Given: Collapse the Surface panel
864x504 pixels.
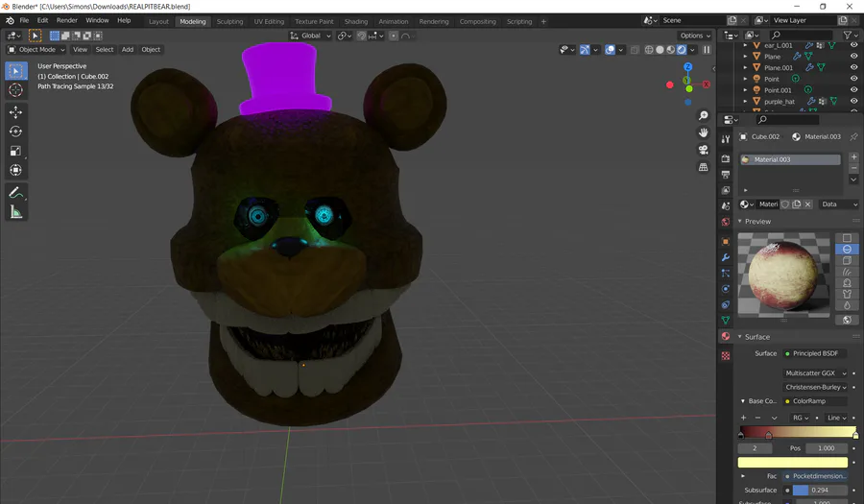Looking at the screenshot, I should click(x=740, y=337).
